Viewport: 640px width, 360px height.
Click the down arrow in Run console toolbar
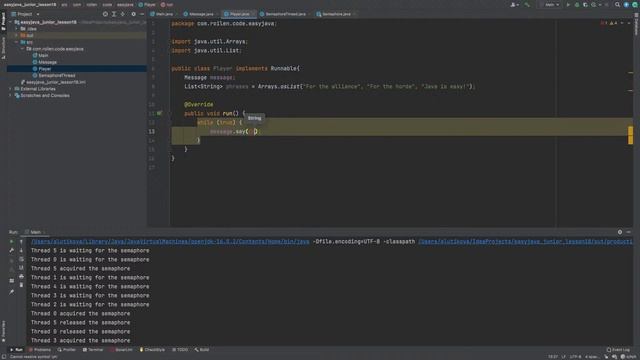tap(21, 251)
